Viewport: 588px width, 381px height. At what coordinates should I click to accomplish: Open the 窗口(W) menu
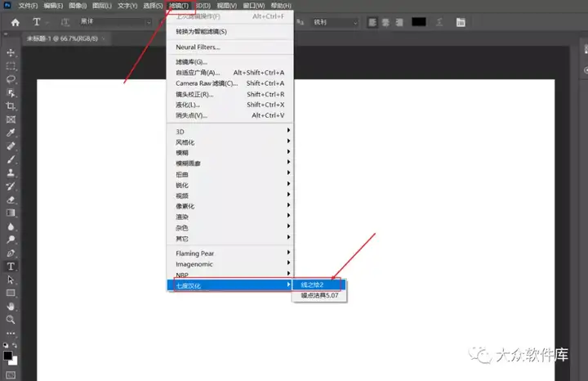[254, 6]
